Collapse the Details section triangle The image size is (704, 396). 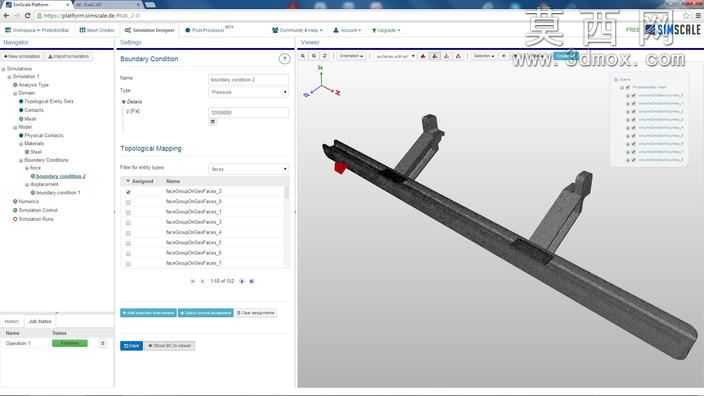pyautogui.click(x=123, y=102)
